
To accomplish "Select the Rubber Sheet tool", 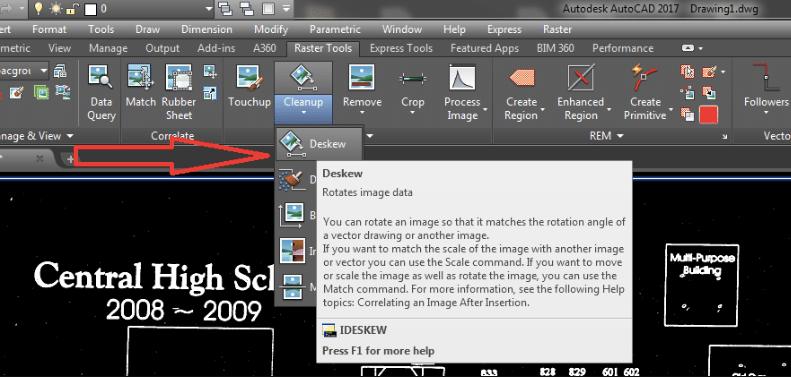I will [179, 92].
